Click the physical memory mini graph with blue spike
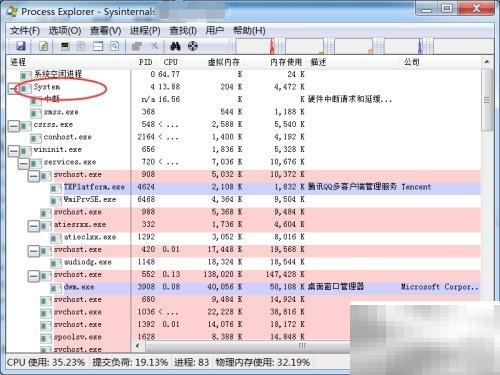Image resolution: width=500 pixels, height=375 pixels. (x=404, y=46)
